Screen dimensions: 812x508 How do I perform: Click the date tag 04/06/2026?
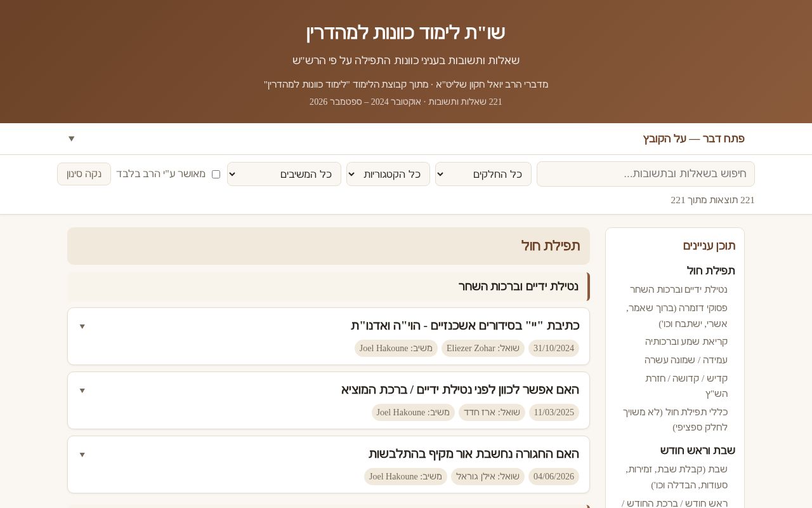click(x=554, y=476)
